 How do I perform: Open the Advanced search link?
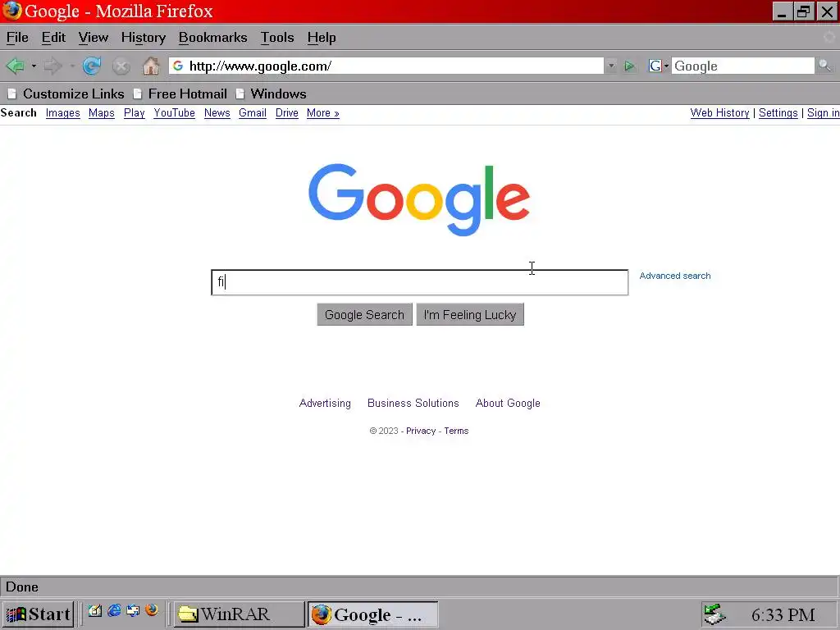click(675, 276)
